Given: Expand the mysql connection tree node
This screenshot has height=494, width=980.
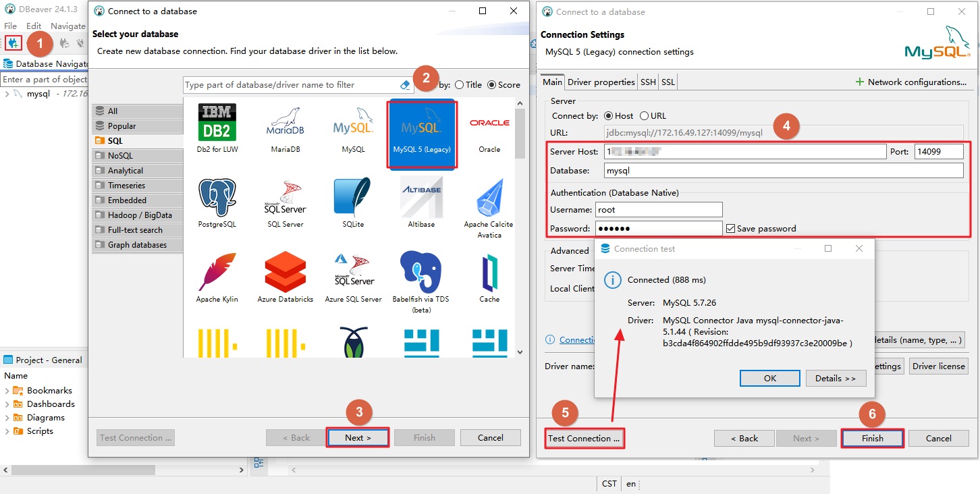Looking at the screenshot, I should 7,94.
